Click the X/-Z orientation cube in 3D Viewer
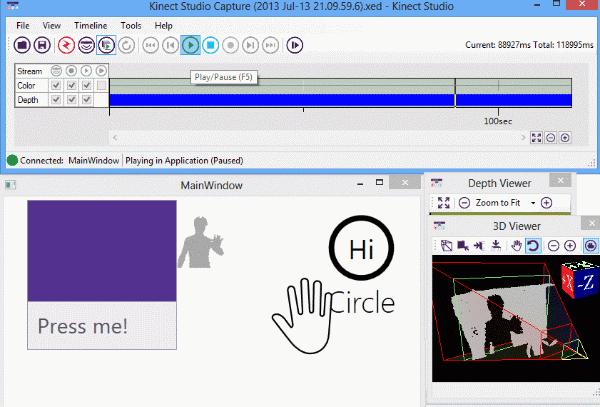 click(x=580, y=280)
